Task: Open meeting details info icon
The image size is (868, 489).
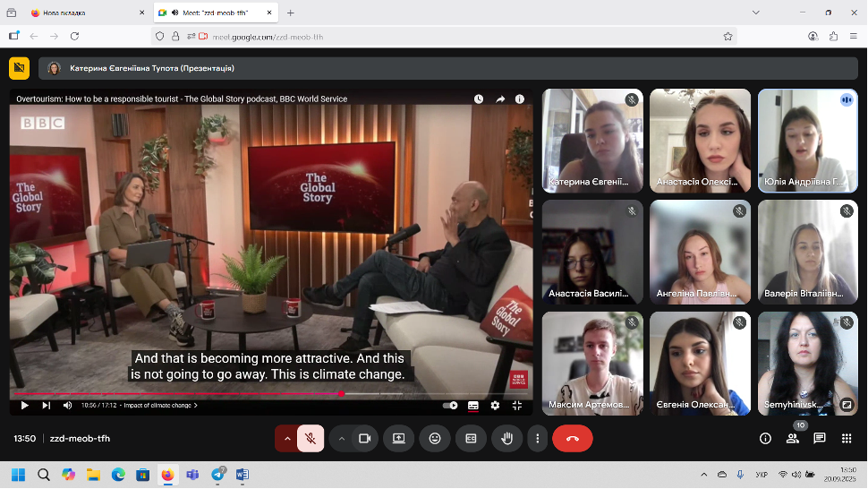Action: [765, 438]
